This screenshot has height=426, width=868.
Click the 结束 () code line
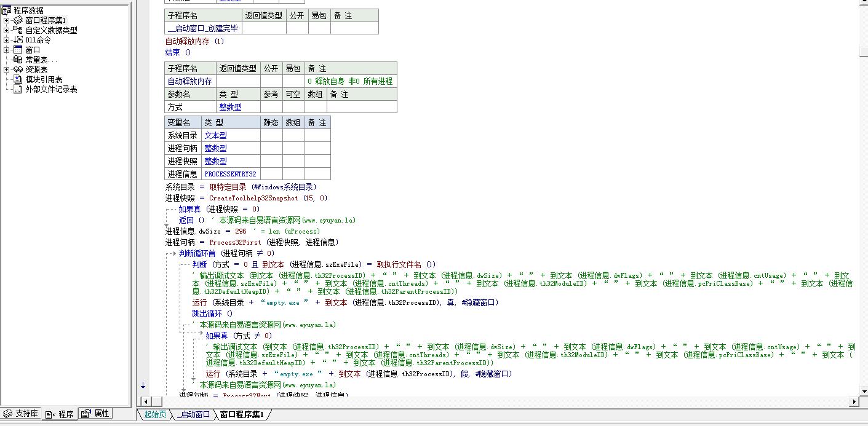click(178, 52)
